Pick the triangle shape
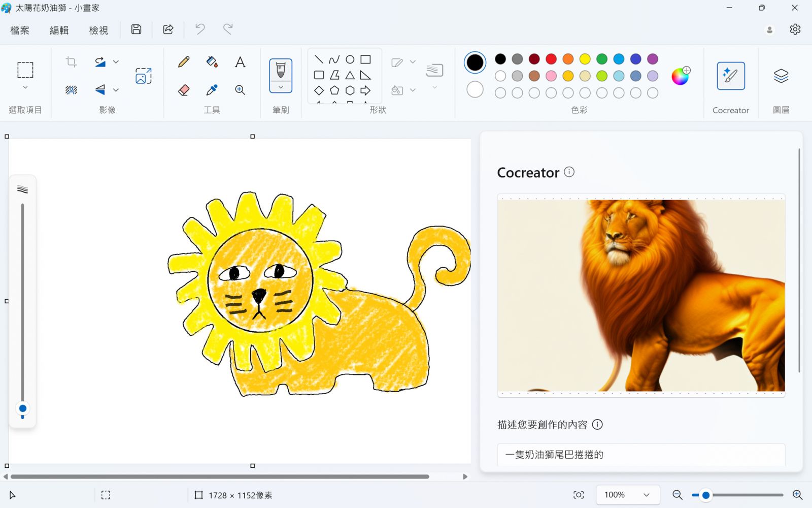Viewport: 812px width, 508px height. pos(350,75)
